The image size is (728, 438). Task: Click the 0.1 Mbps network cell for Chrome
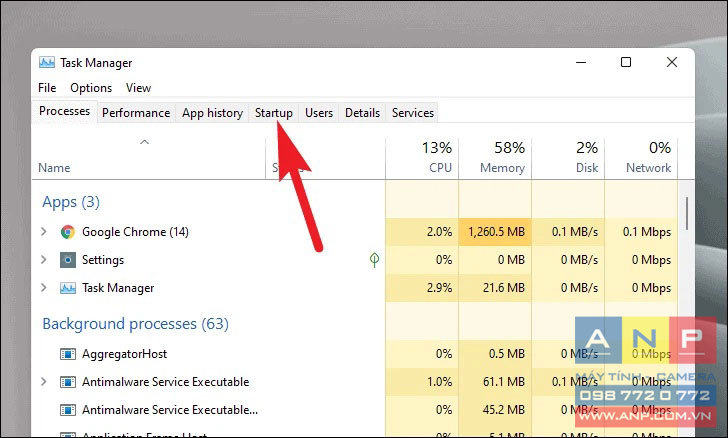click(x=641, y=232)
